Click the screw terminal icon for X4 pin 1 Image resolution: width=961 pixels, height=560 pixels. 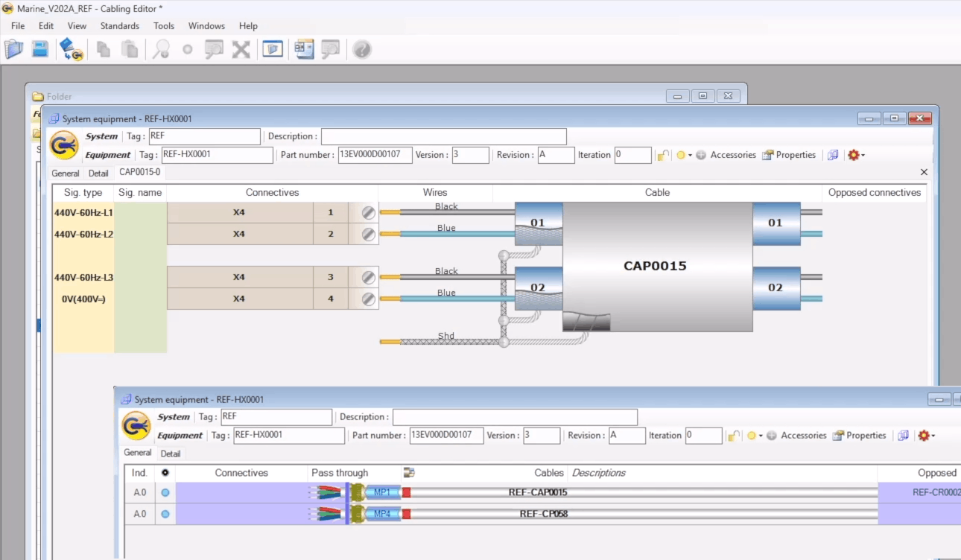click(368, 213)
